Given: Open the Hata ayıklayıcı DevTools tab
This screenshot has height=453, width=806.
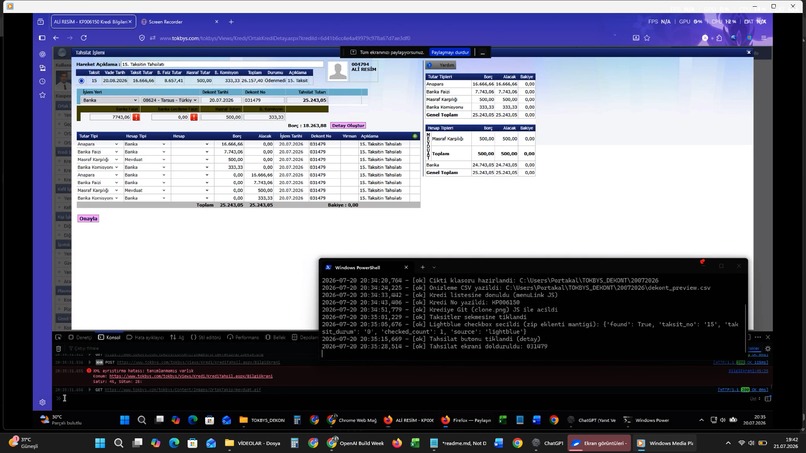Looking at the screenshot, I should pos(145,337).
